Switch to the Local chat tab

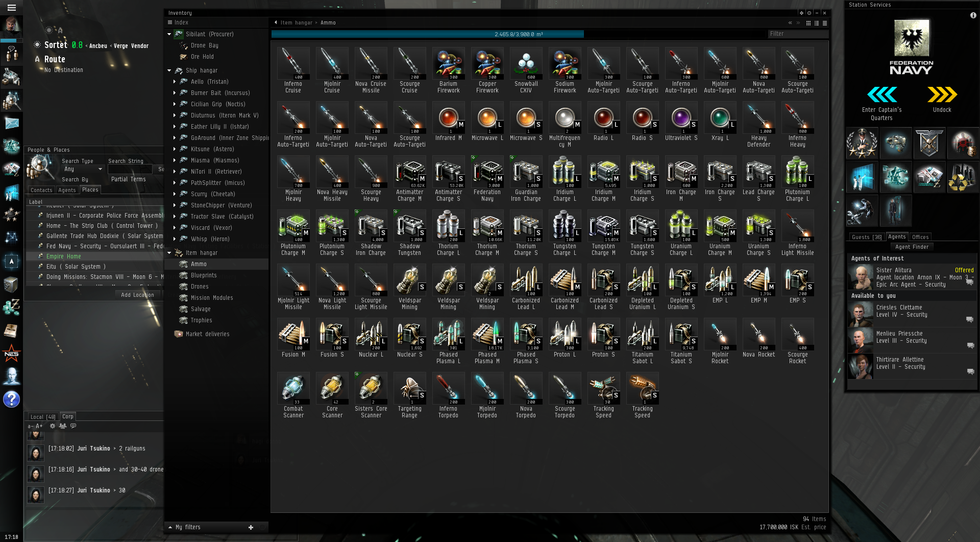[x=42, y=417]
